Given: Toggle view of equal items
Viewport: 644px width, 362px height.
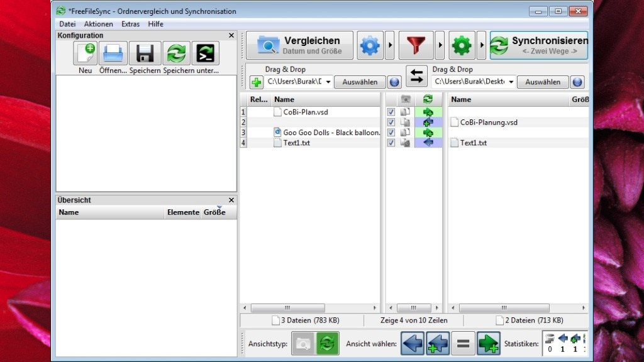Looking at the screenshot, I should [463, 344].
